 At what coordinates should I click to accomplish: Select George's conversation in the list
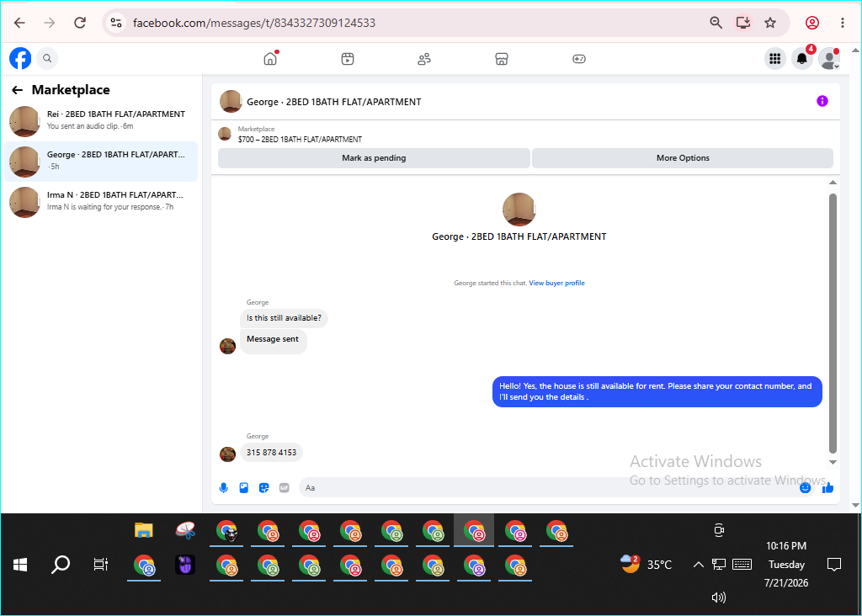101,162
